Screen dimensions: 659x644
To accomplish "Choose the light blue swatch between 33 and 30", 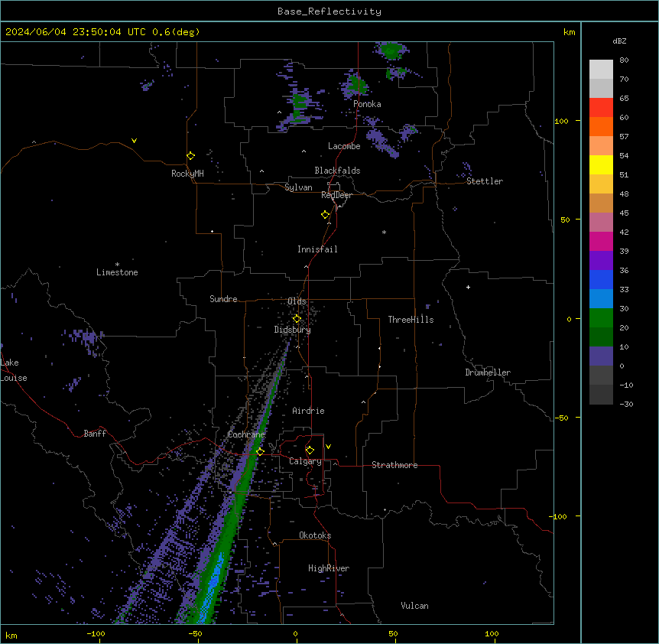I will tap(601, 298).
